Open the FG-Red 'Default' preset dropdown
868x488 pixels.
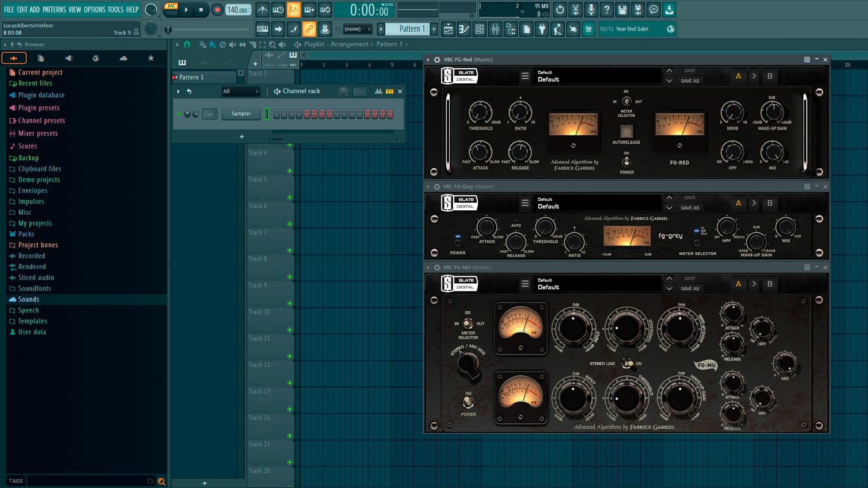(x=597, y=76)
